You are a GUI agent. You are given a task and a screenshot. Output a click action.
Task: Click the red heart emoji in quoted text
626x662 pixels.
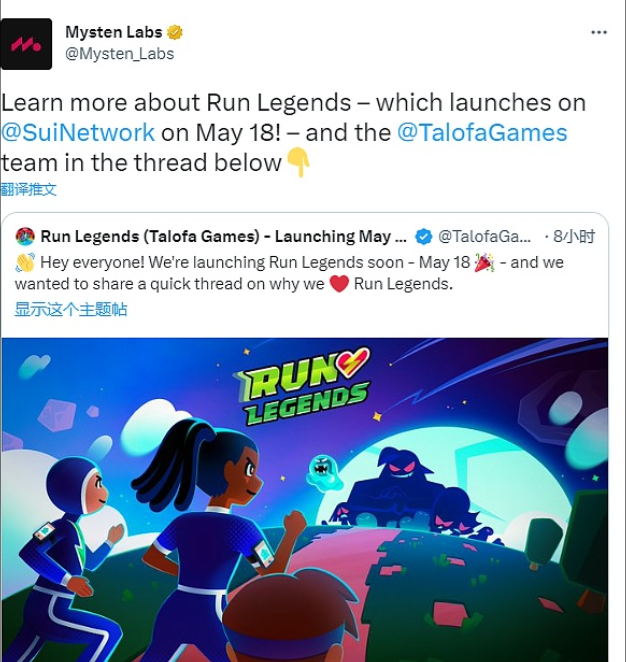[x=339, y=284]
